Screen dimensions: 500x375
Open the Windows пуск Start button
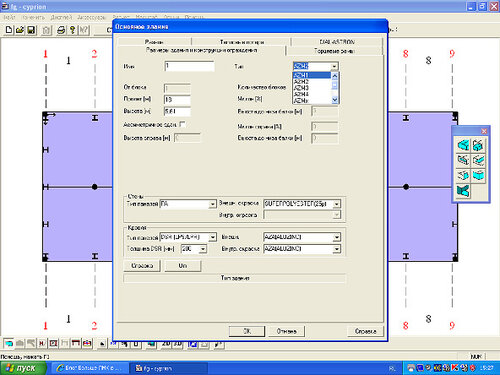[x=23, y=368]
